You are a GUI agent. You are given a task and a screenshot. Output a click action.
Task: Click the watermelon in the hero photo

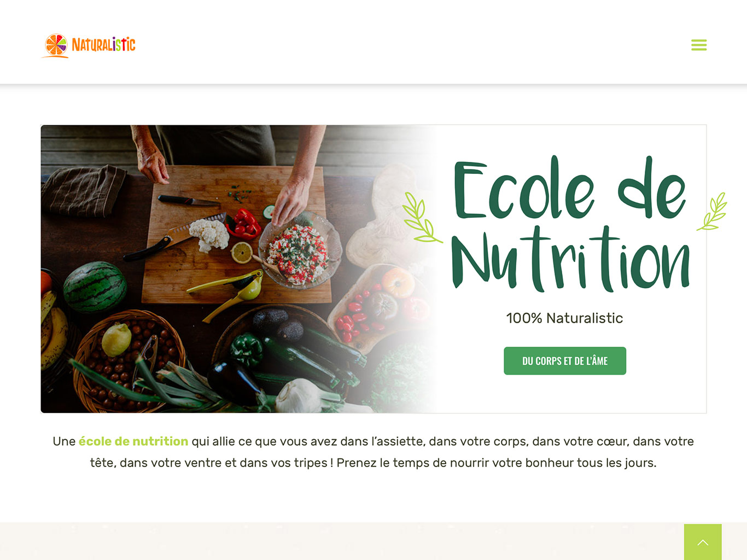pyautogui.click(x=95, y=287)
